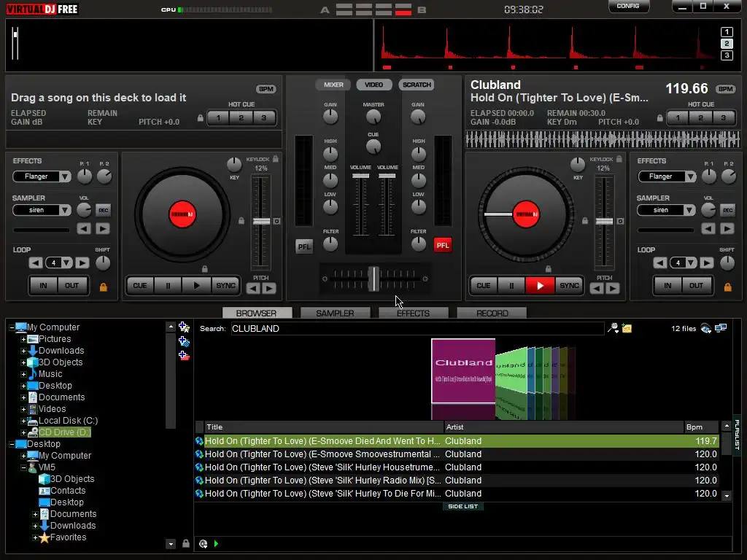Click left deck pitch up arrow

[269, 288]
